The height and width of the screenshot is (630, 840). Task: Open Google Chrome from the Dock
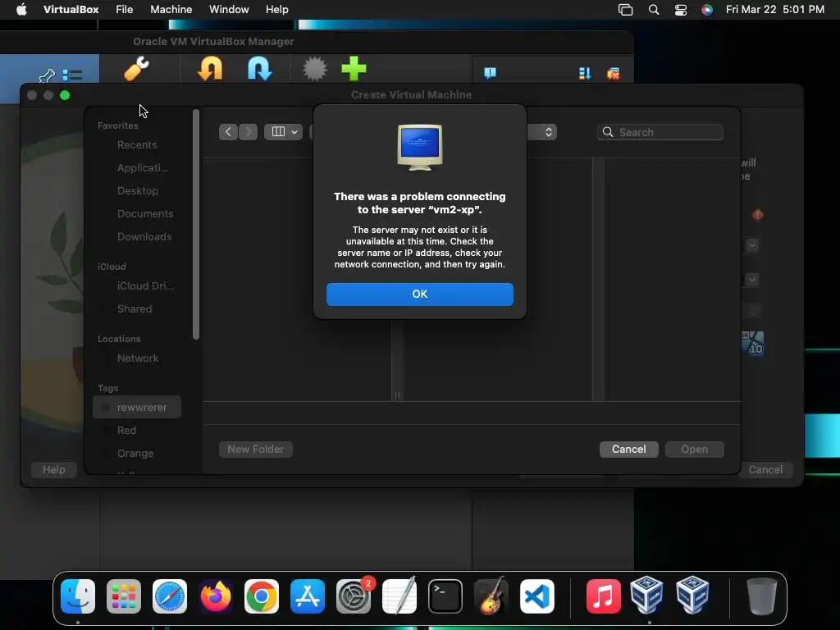coord(262,596)
